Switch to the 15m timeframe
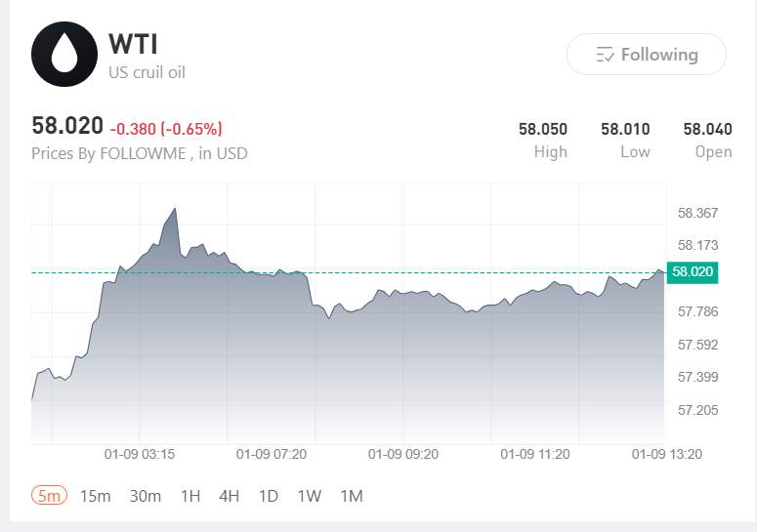The width and height of the screenshot is (757, 532). 95,496
